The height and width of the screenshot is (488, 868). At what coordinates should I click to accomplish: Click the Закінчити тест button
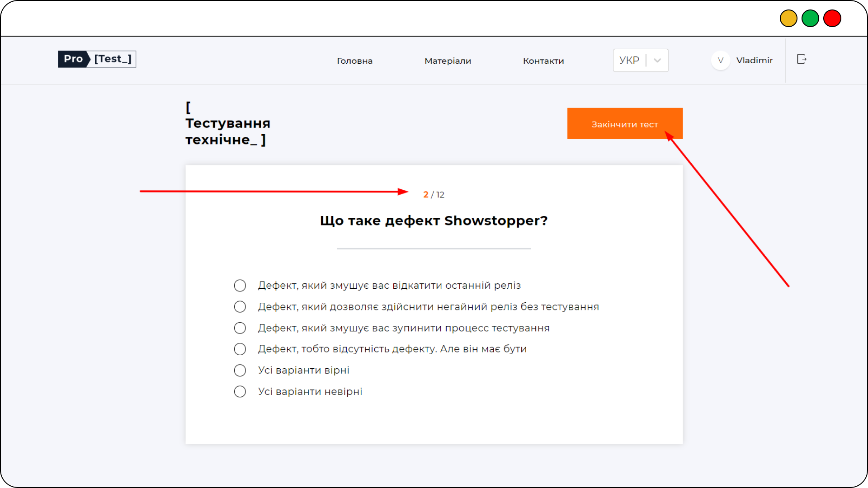pos(625,123)
